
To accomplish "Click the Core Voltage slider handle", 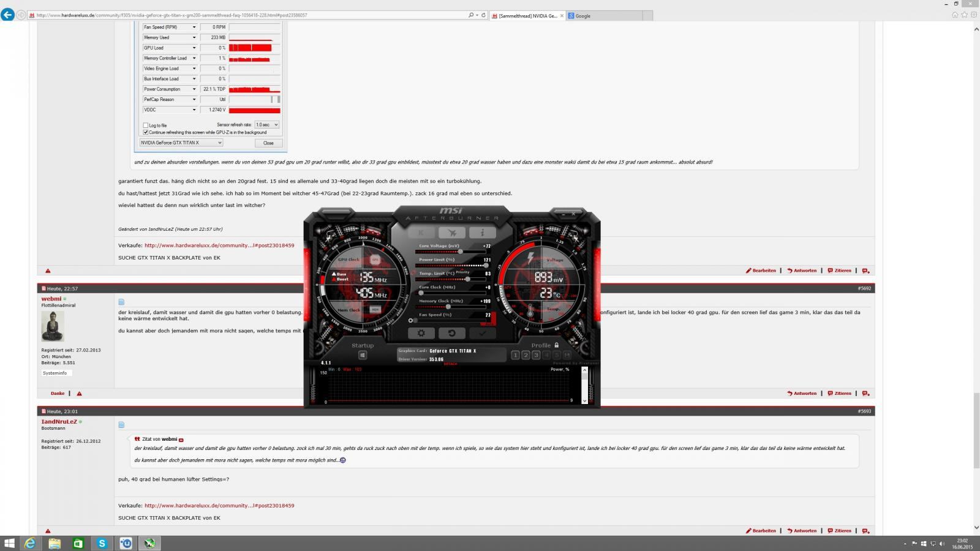I will pyautogui.click(x=460, y=252).
